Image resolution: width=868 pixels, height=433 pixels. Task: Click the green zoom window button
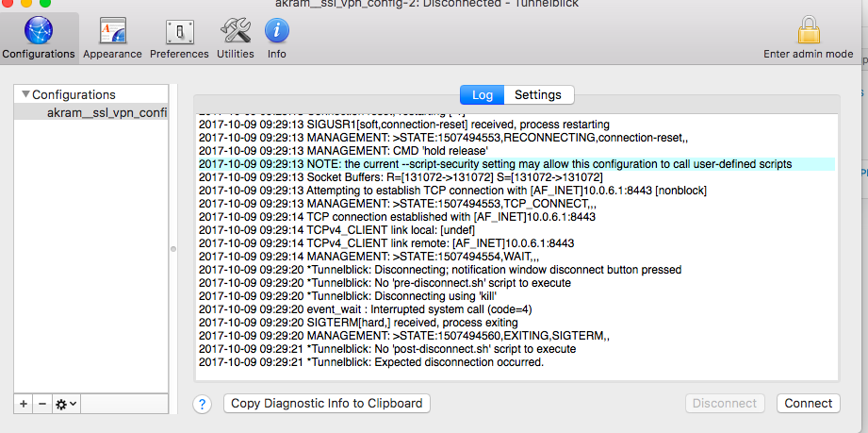click(45, 3)
